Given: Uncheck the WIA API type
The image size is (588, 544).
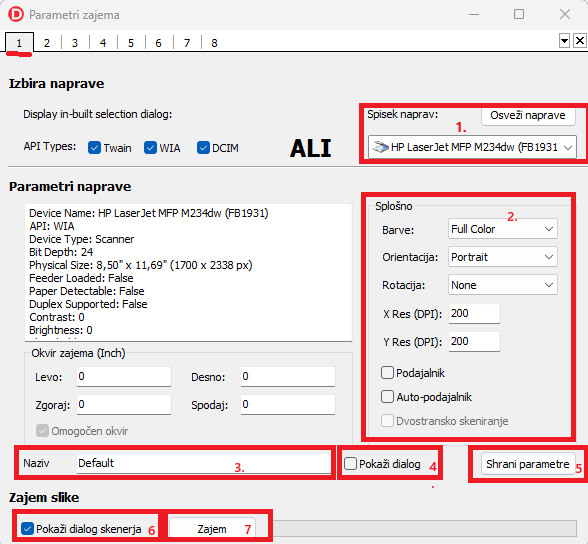Looking at the screenshot, I should (x=150, y=148).
